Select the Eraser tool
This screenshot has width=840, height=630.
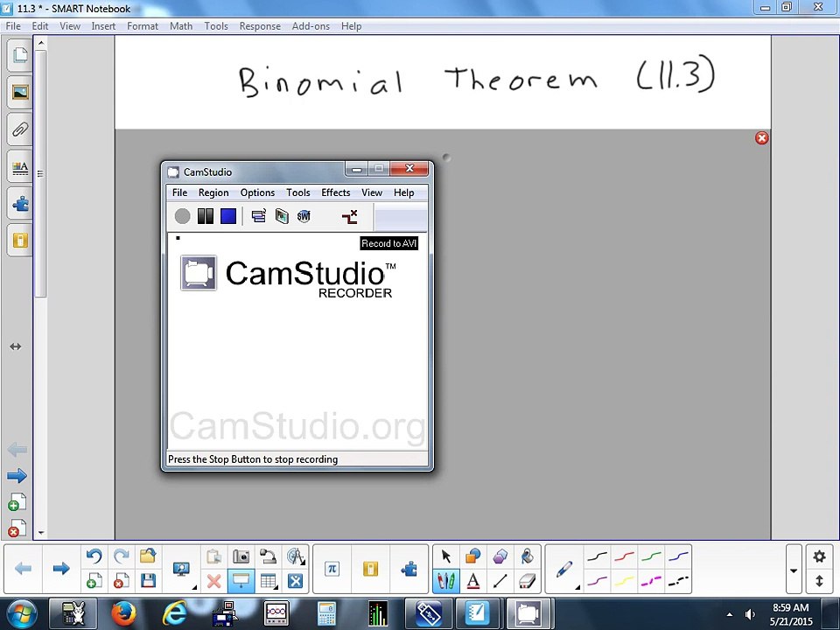click(x=527, y=581)
